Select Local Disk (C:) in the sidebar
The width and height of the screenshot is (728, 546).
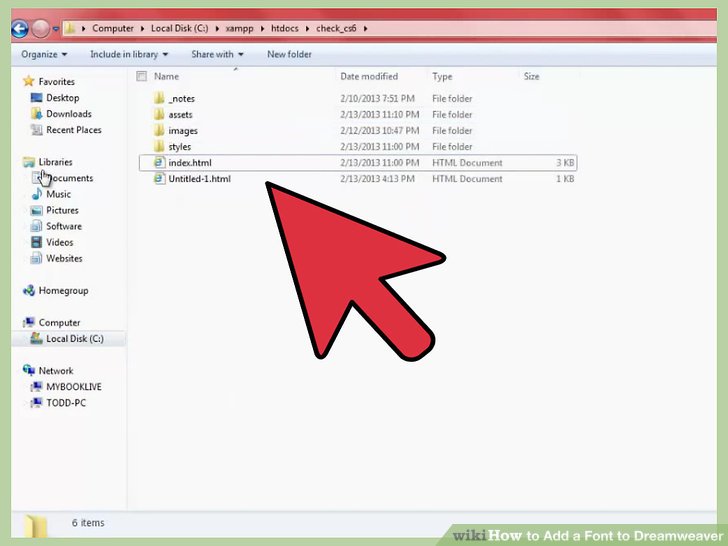pos(74,339)
